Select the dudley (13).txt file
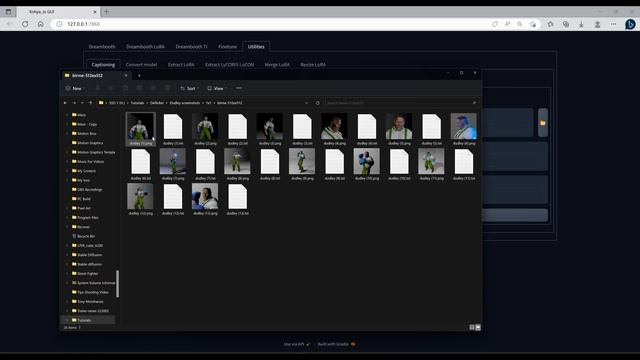The height and width of the screenshot is (360, 640). coord(238,199)
